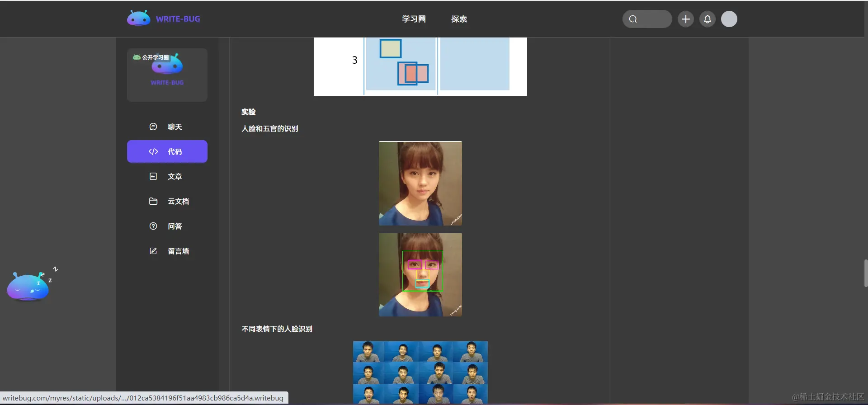Open the face photo with detection boxes
Image resolution: width=868 pixels, height=405 pixels.
coord(420,275)
